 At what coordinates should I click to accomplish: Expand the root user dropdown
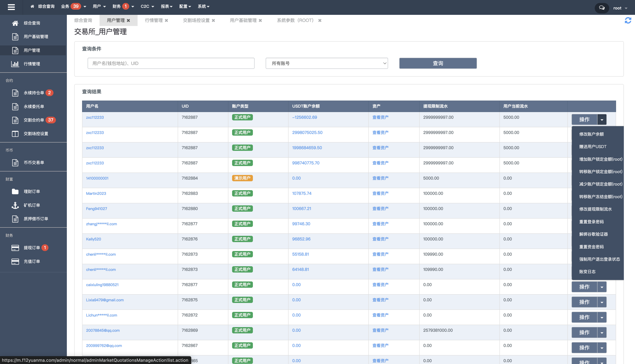click(x=620, y=8)
